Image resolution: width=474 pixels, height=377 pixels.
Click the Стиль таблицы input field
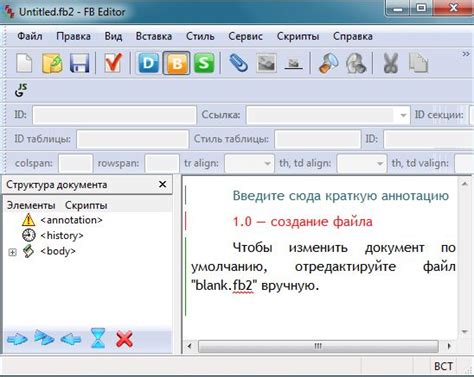318,139
